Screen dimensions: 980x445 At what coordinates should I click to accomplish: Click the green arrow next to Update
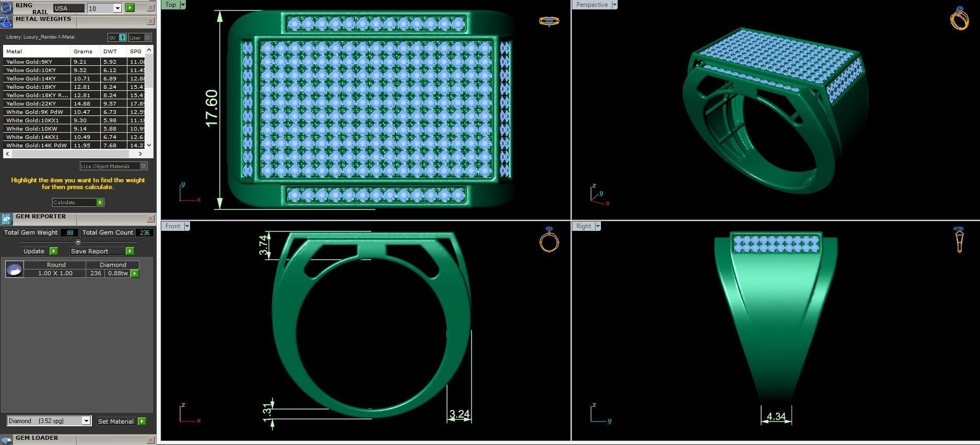point(53,251)
